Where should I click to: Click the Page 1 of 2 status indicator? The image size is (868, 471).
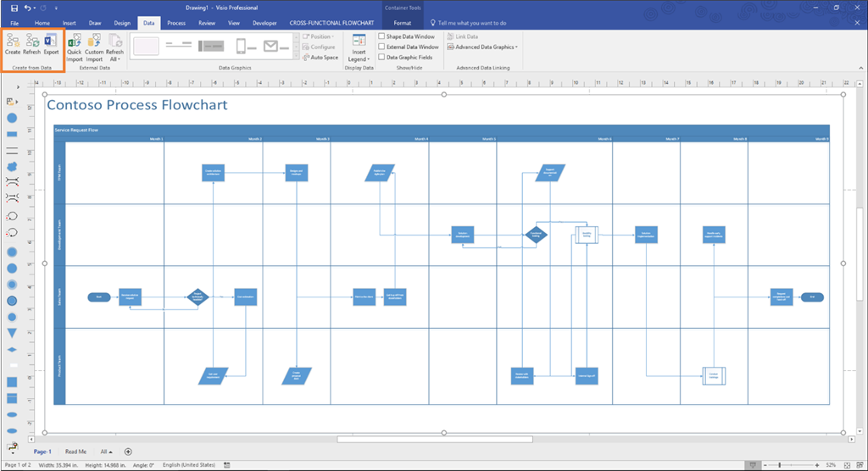18,465
